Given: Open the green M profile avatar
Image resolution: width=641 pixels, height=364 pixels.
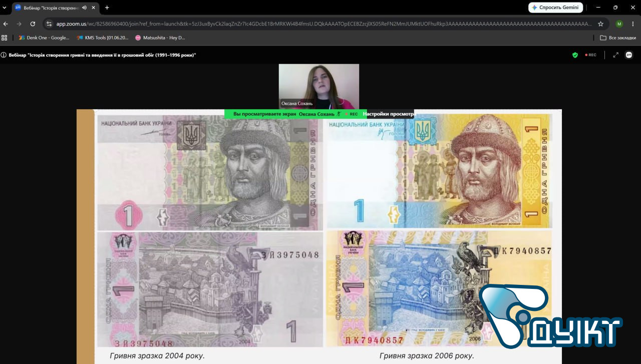Looking at the screenshot, I should pyautogui.click(x=619, y=24).
